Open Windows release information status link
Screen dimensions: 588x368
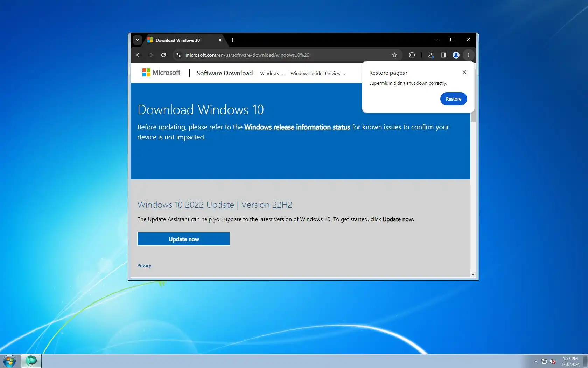pyautogui.click(x=297, y=127)
